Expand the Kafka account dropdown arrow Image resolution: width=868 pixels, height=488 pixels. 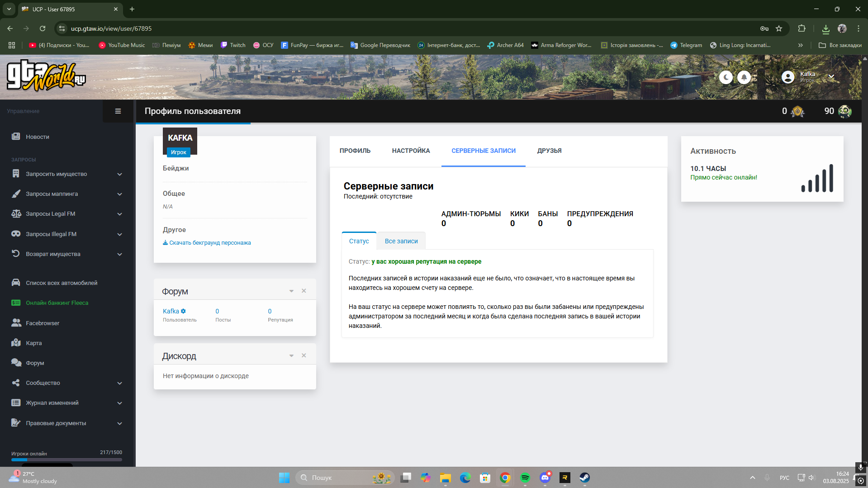[x=831, y=76]
